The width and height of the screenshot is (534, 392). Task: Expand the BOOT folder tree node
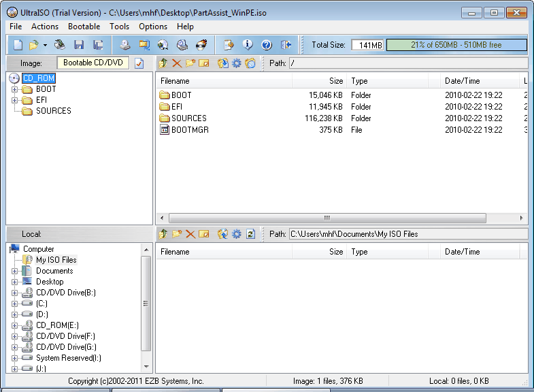pyautogui.click(x=15, y=89)
